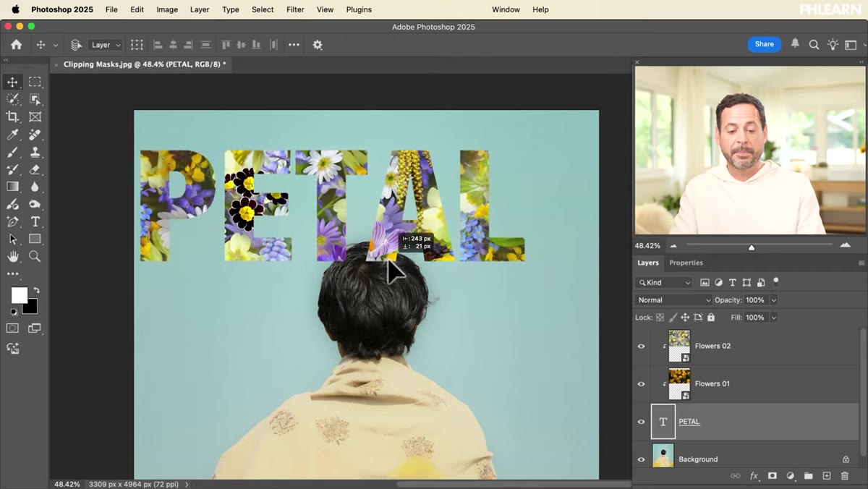Reset default foreground and background colors
Image resolution: width=868 pixels, height=489 pixels.
(x=13, y=312)
